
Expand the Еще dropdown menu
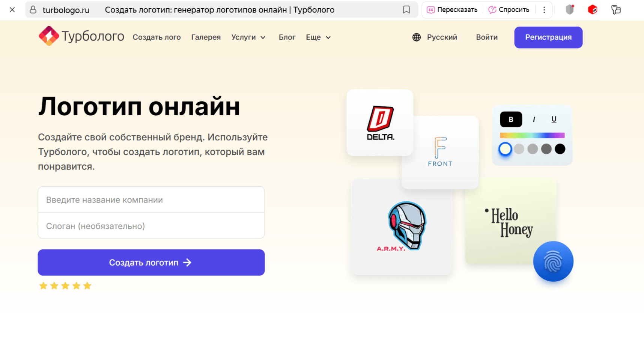(318, 37)
